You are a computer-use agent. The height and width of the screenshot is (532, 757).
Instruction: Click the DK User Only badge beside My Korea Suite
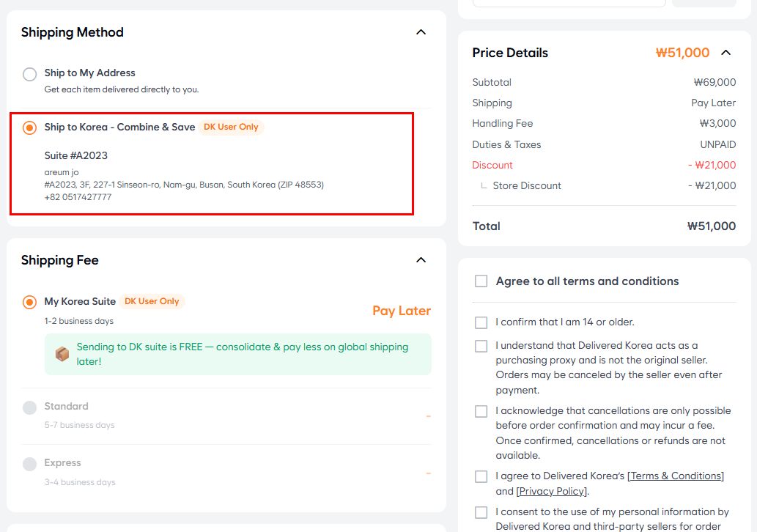tap(152, 302)
